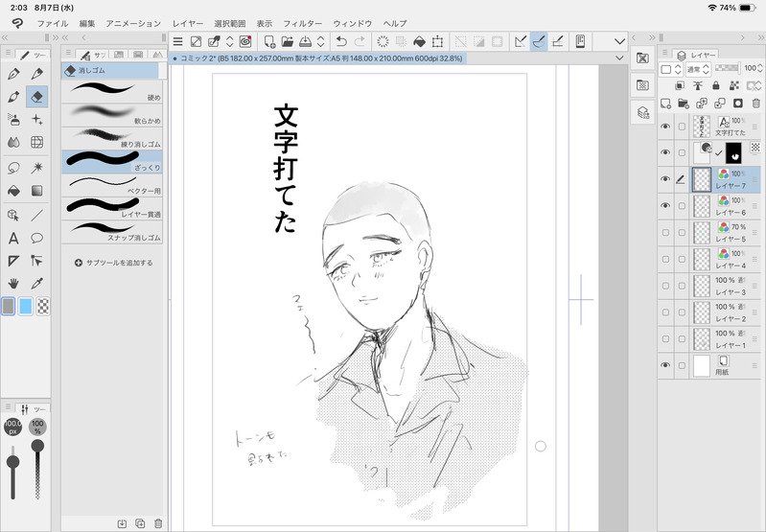This screenshot has width=766, height=532.
Task: Toggle the active Snap to special ruler icon
Action: point(539,41)
